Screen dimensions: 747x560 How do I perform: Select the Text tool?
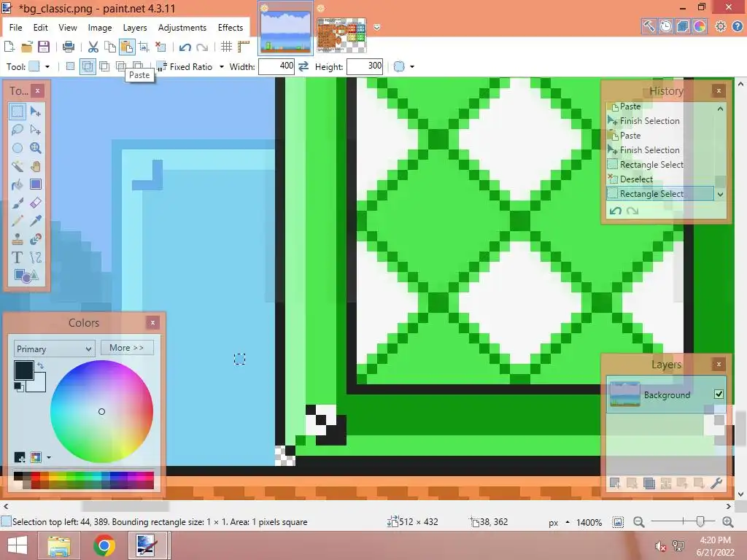click(18, 257)
